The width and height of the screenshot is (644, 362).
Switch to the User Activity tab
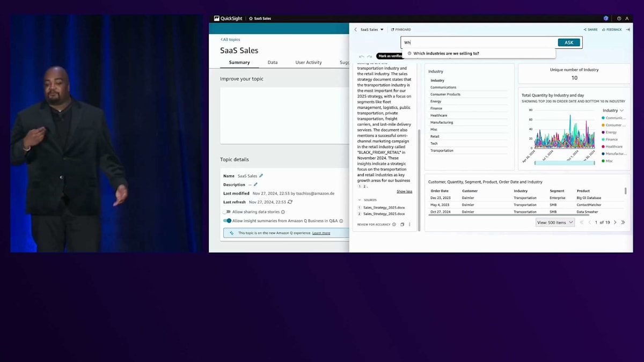[309, 62]
